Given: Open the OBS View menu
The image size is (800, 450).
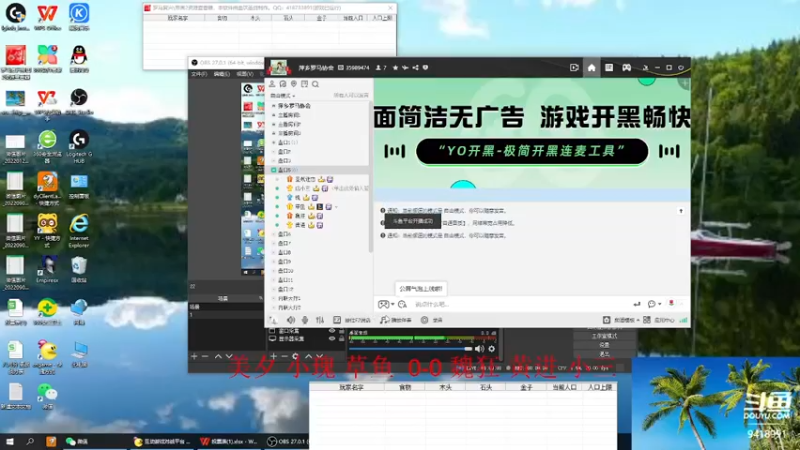Looking at the screenshot, I should [245, 74].
